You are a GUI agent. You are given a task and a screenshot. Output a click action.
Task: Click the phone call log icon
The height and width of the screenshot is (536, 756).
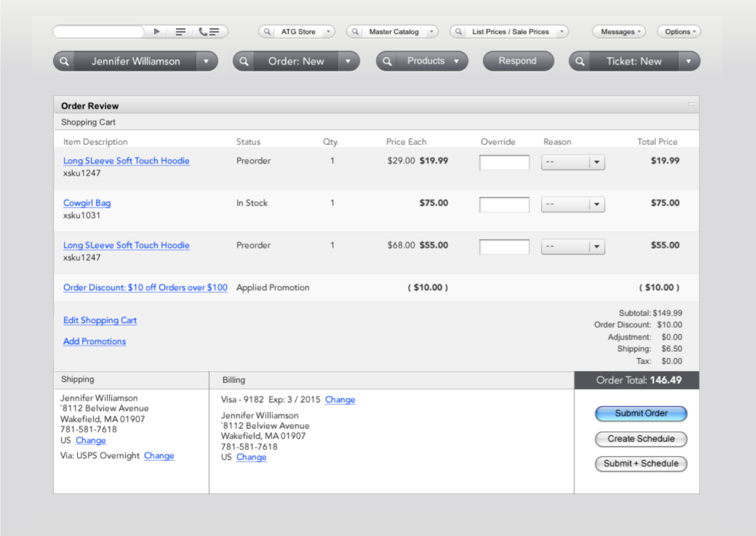[209, 32]
